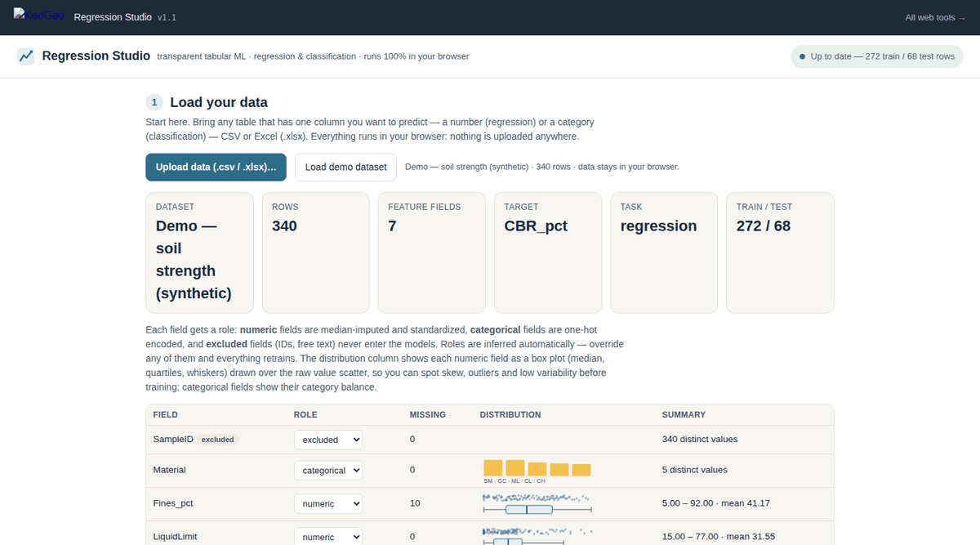This screenshot has width=980, height=545.
Task: Click the Target card showing CBR_pct
Action: pyautogui.click(x=548, y=252)
